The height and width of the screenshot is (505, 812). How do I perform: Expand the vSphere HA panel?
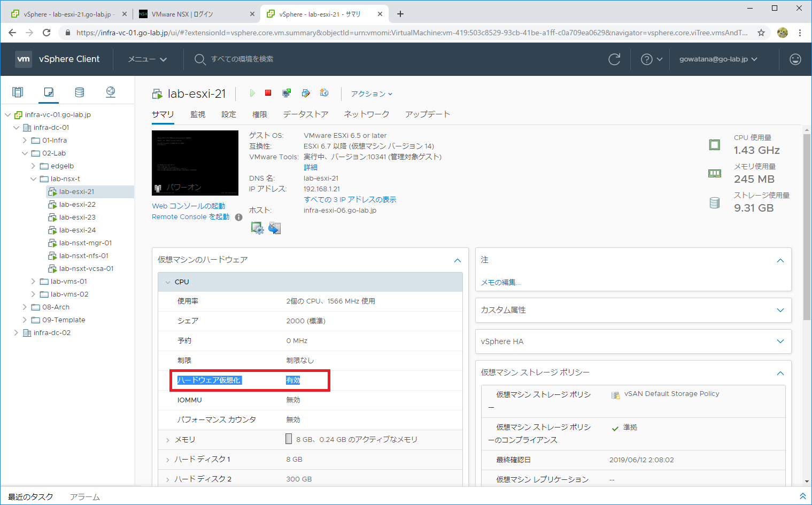click(780, 341)
